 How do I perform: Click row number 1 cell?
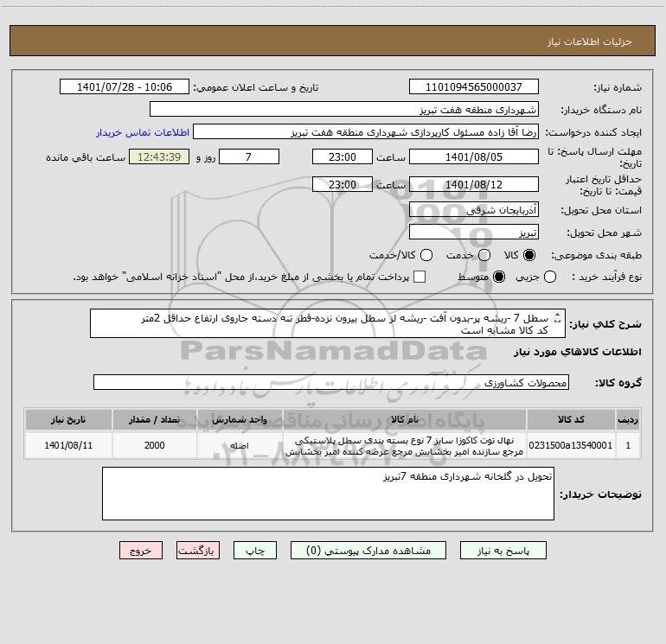[628, 445]
